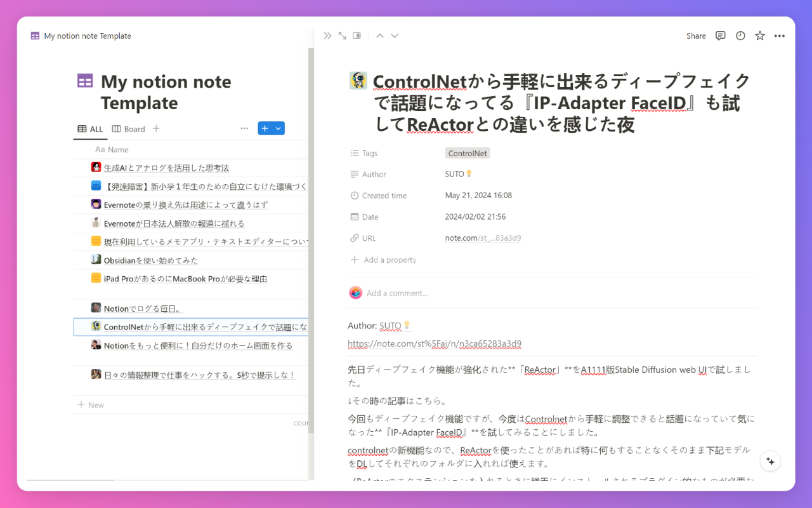Open row iPad ProがあるのにMacBook Proが必要な理由
This screenshot has height=508, width=812.
[185, 279]
